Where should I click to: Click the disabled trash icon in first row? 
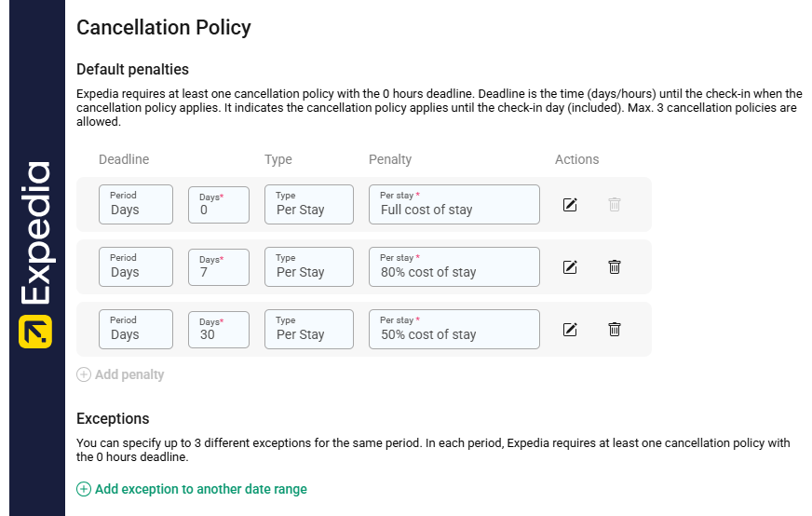(615, 204)
